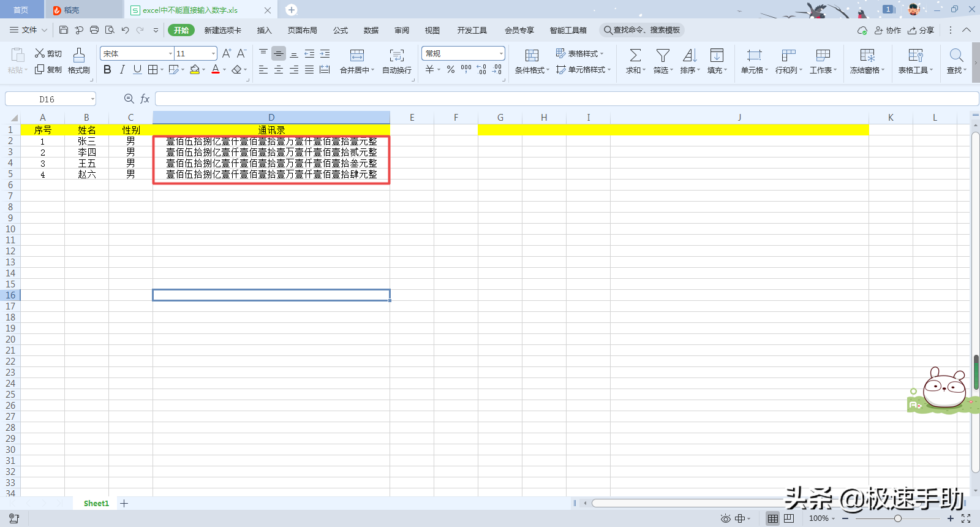Click the Name Box showing D16
This screenshot has height=527, width=980.
(51, 99)
